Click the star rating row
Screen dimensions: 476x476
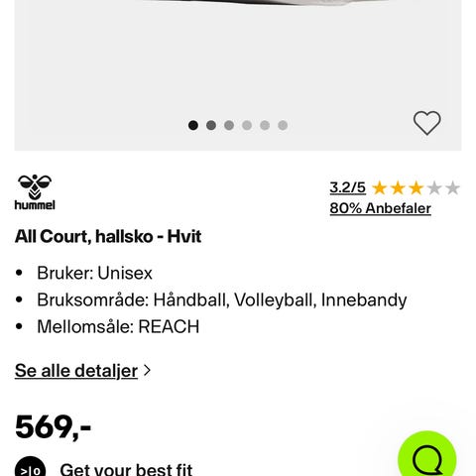click(416, 188)
